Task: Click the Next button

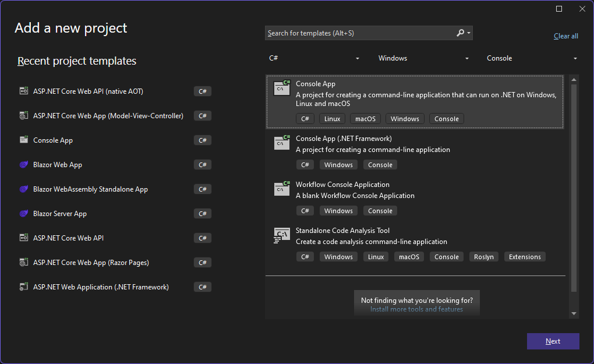Action: coord(553,341)
